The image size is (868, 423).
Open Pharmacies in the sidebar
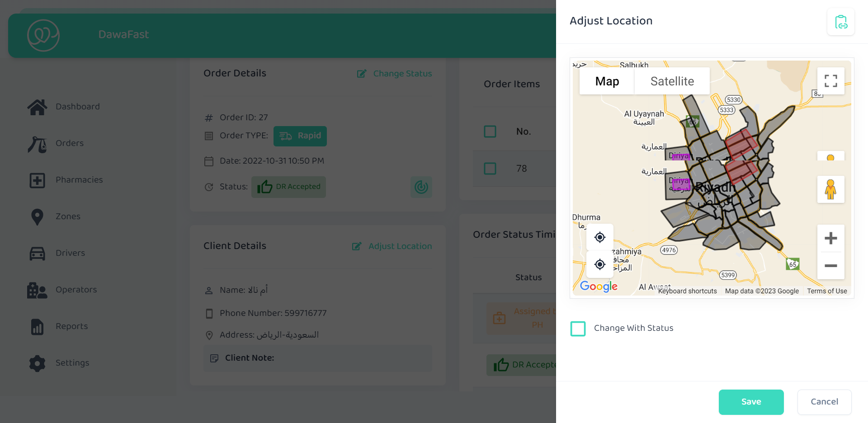(x=79, y=180)
